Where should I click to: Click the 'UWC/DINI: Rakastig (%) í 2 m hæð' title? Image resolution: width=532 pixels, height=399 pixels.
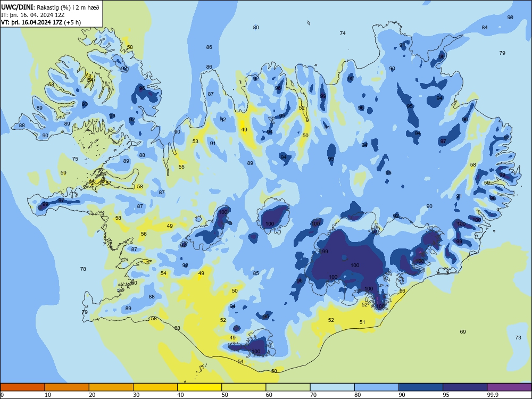tap(50, 7)
